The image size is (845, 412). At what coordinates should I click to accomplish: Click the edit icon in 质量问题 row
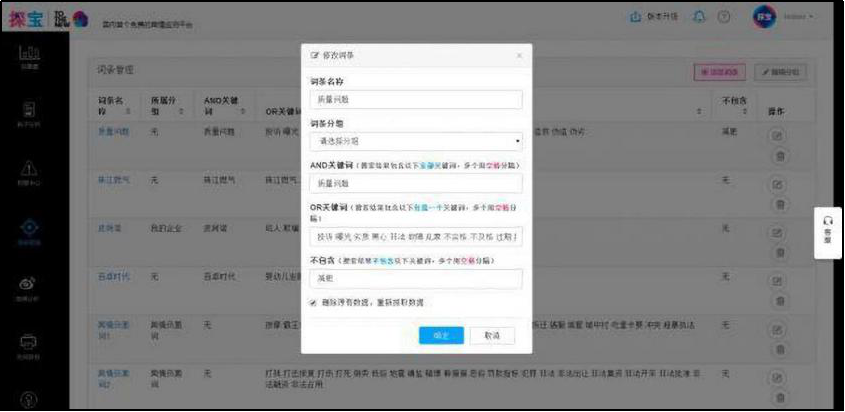[778, 136]
